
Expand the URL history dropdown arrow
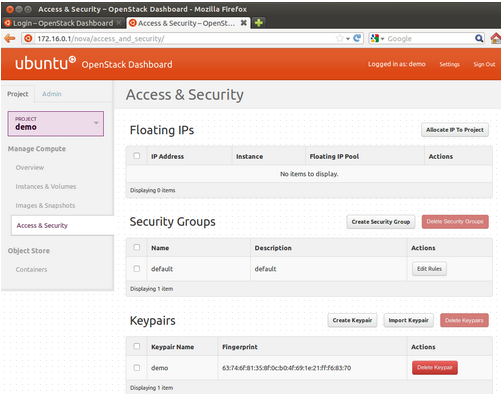[x=348, y=39]
